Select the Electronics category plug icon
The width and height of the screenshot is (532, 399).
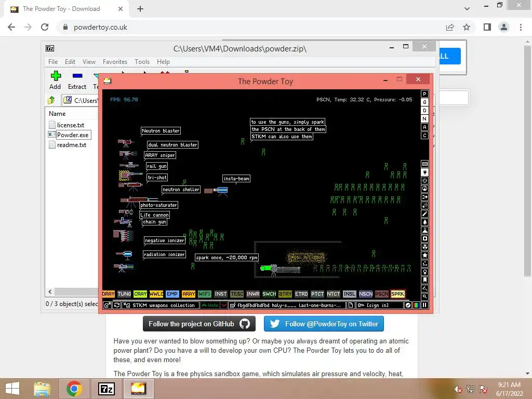pyautogui.click(x=424, y=172)
